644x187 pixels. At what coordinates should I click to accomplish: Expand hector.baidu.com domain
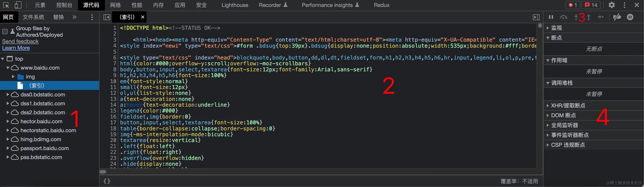click(8, 121)
